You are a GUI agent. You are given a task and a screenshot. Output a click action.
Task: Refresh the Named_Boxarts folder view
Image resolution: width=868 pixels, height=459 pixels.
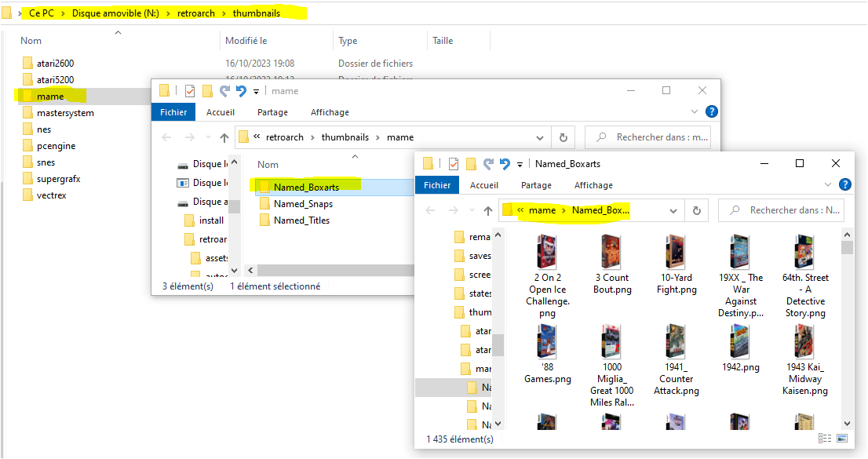696,210
